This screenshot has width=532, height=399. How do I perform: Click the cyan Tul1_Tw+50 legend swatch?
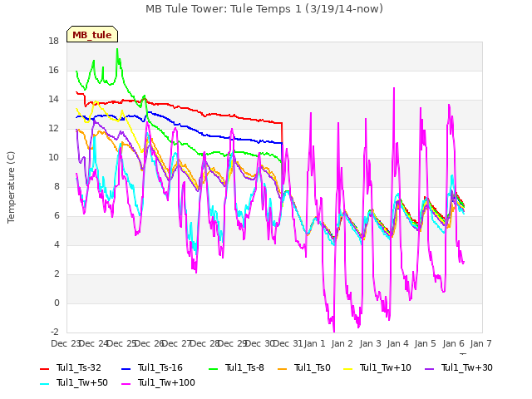[x=44, y=384]
